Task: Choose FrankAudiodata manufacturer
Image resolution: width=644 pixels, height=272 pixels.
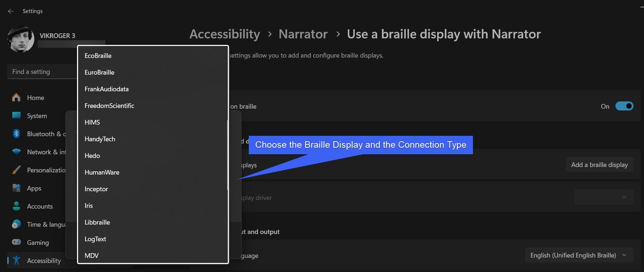Action: point(153,89)
